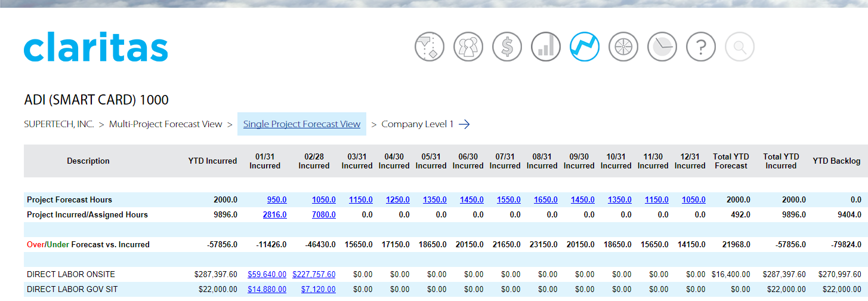
Task: Open Multi-Project Forecast View breadcrumb
Action: tap(166, 124)
